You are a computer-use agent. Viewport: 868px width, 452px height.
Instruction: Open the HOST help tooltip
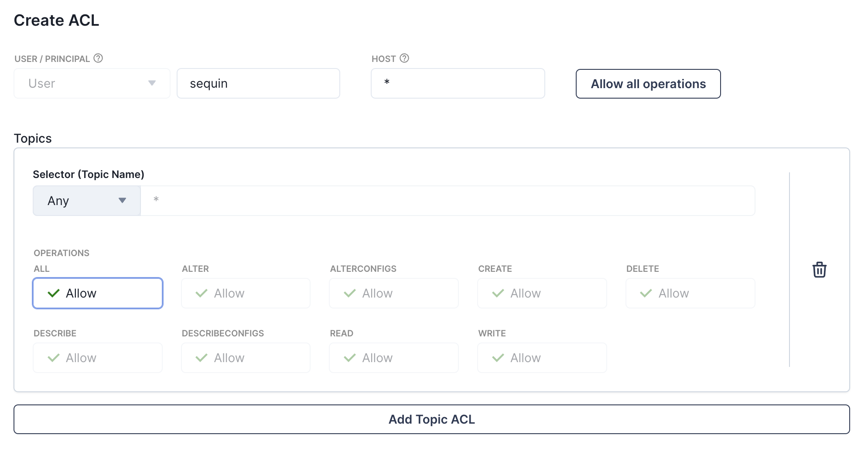pos(404,58)
